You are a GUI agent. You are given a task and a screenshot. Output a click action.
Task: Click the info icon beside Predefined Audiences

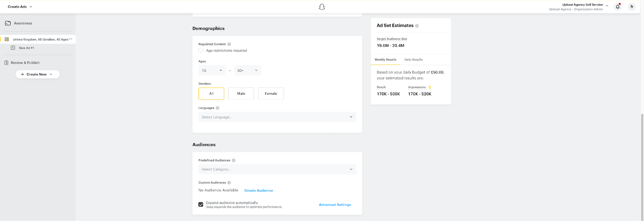(234, 161)
